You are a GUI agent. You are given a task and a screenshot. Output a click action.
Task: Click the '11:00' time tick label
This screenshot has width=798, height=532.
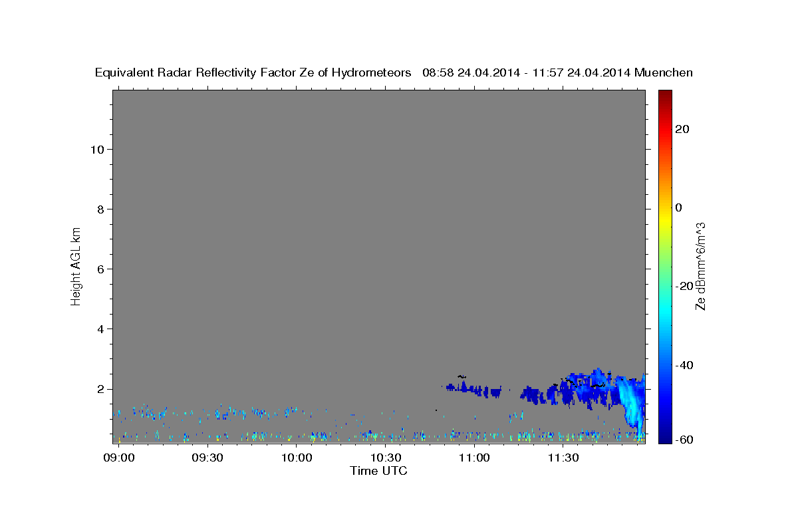pos(474,458)
